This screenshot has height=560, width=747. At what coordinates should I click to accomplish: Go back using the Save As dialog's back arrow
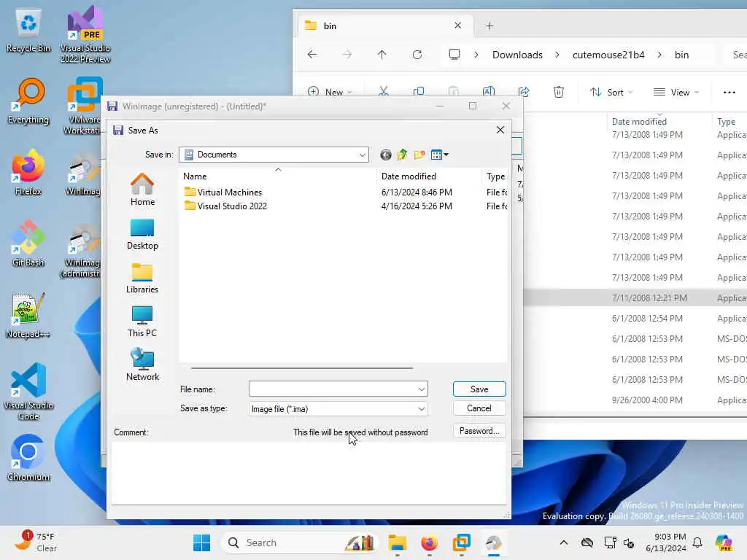pos(386,155)
